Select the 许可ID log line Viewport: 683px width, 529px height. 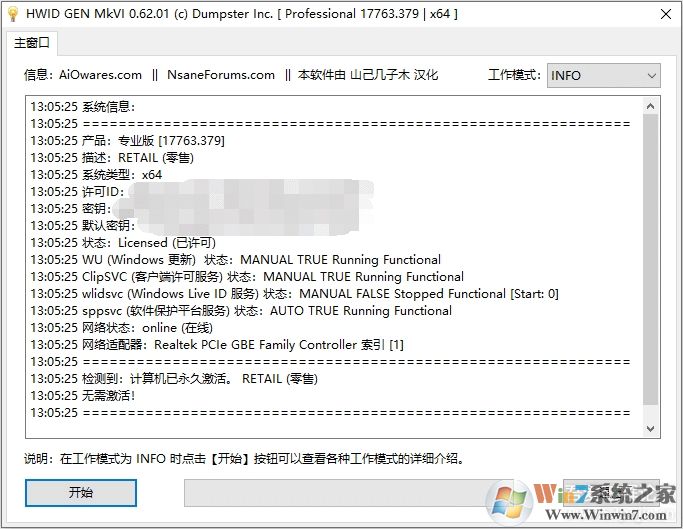pos(77,192)
